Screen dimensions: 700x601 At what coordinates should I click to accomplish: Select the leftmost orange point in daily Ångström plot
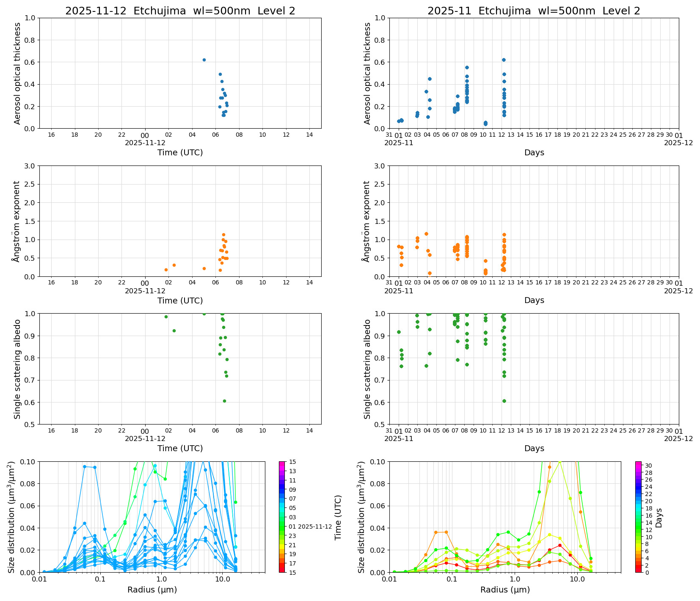(x=166, y=270)
